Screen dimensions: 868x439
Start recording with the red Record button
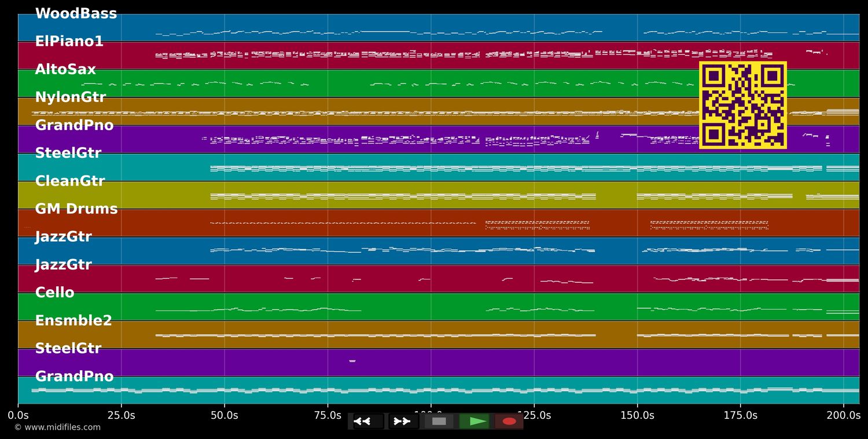509,421
